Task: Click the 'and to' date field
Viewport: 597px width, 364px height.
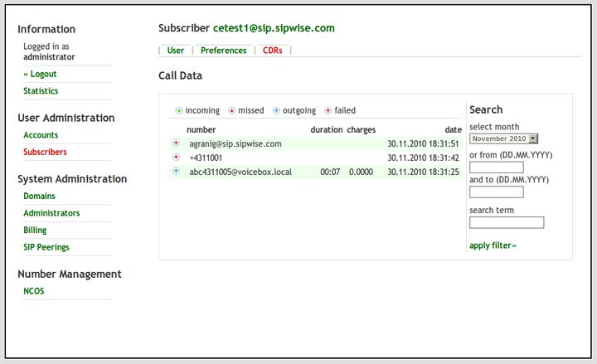Action: [496, 192]
